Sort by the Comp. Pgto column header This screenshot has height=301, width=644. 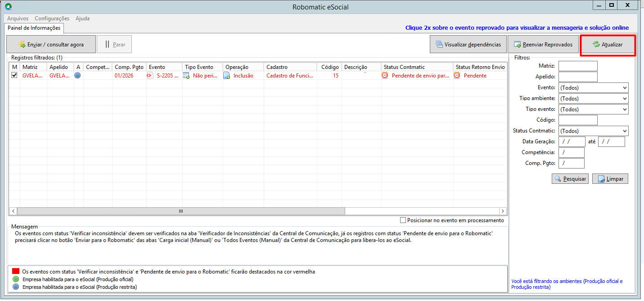[x=129, y=67]
